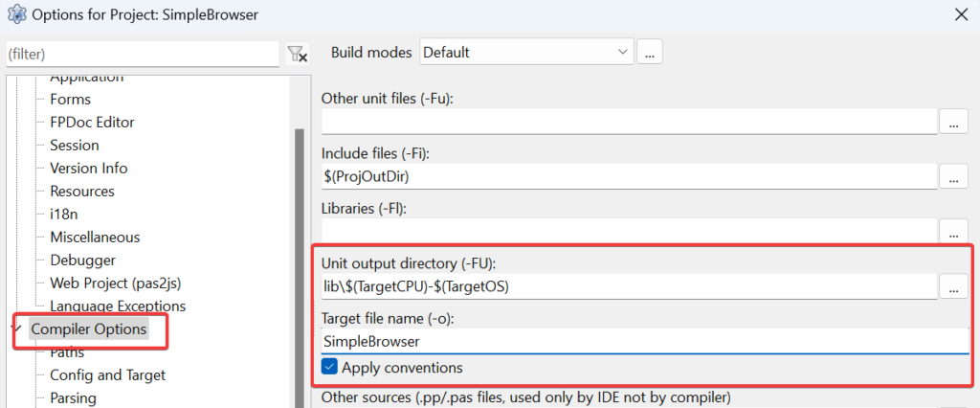Collapse the Compiler Options tree node
This screenshot has height=408, width=980.
coord(15,329)
